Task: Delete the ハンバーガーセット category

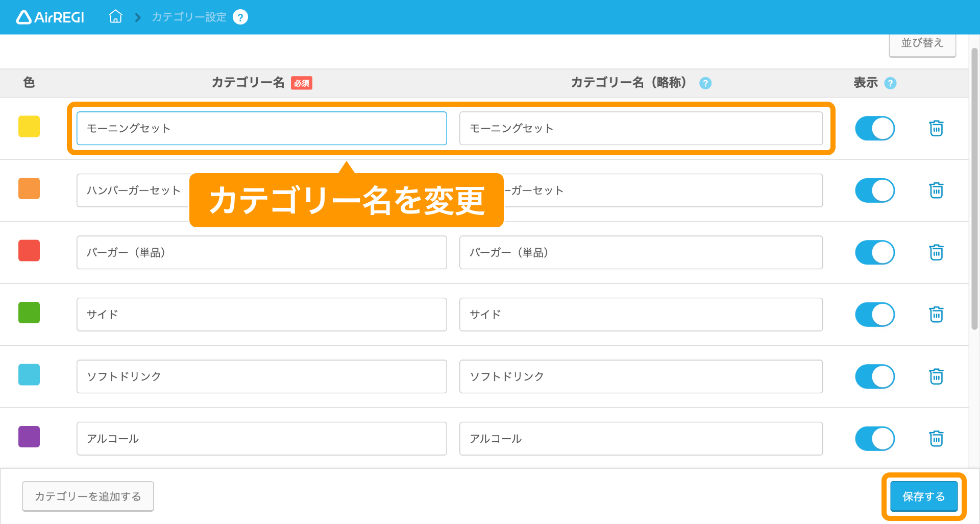Action: click(x=936, y=190)
